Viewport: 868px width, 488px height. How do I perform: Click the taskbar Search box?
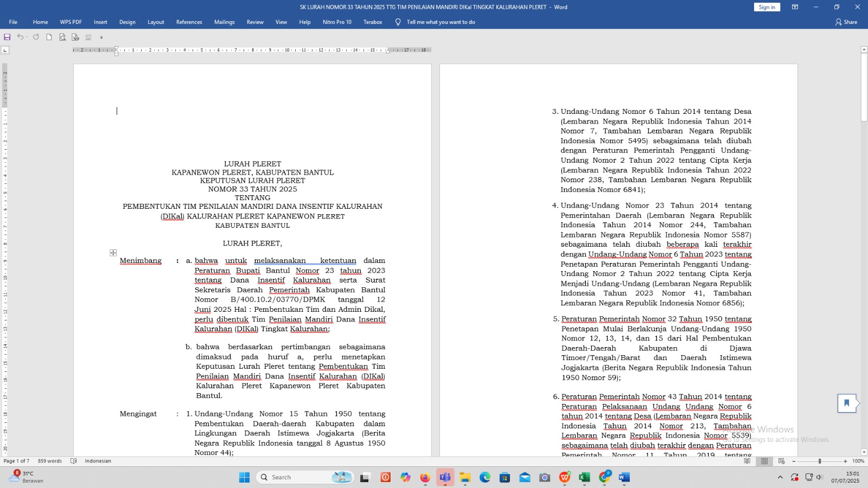coord(305,477)
